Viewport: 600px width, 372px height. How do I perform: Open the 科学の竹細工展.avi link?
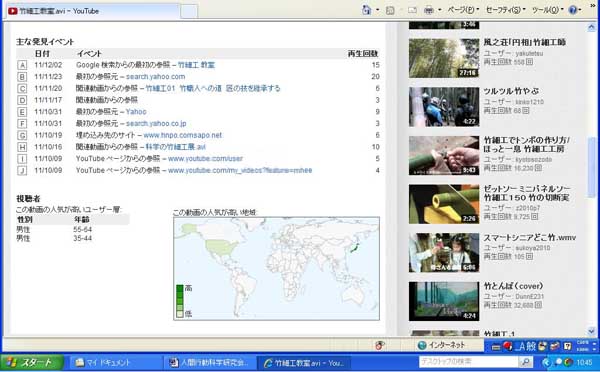click(176, 147)
